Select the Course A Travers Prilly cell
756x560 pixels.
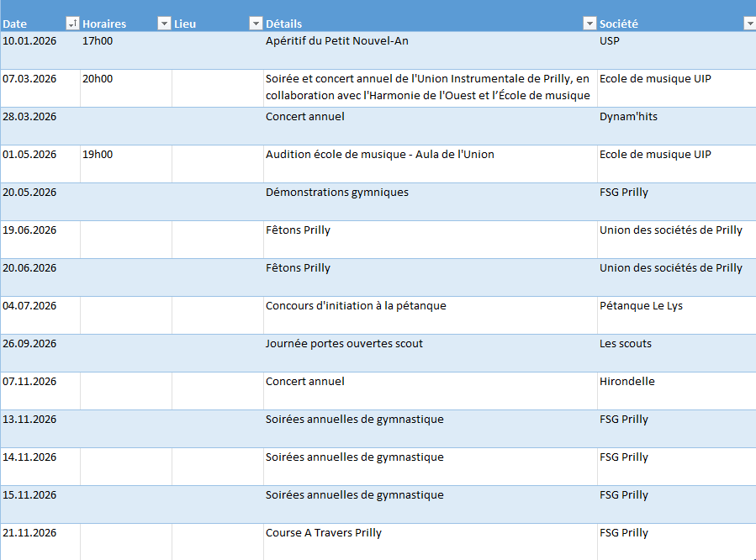(324, 533)
